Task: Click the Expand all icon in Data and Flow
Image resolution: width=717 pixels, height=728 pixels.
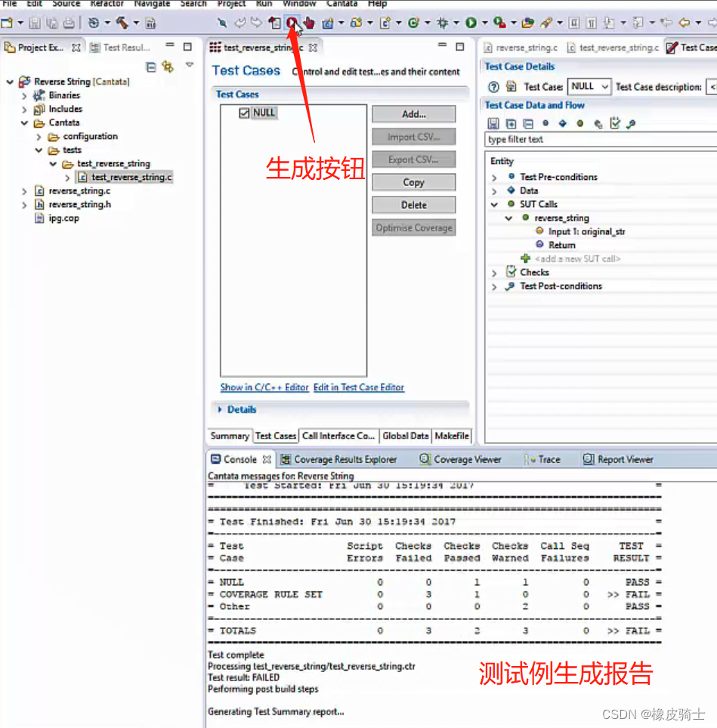Action: coord(511,123)
